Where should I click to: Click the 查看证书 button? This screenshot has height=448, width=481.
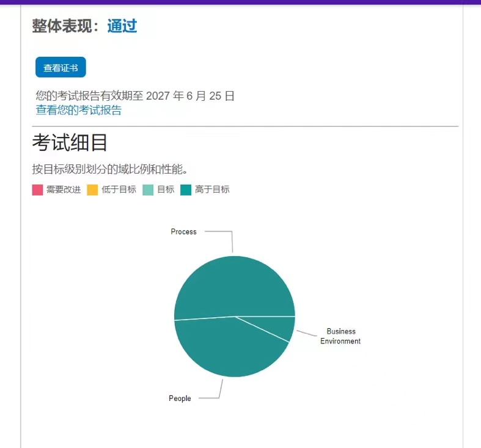[61, 67]
